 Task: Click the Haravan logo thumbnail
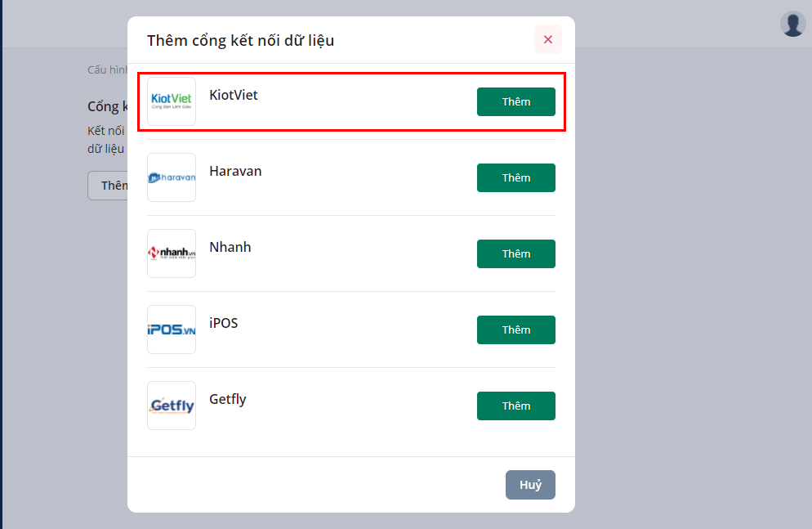(172, 177)
